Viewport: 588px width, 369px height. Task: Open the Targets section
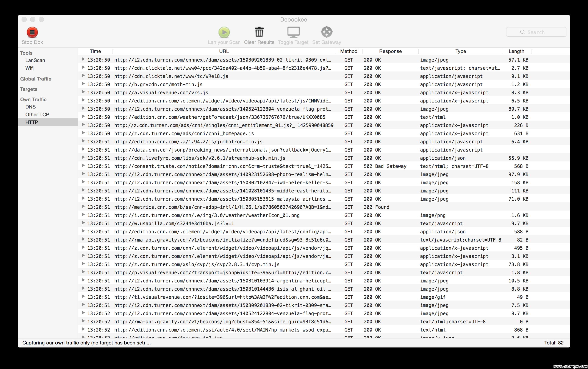(29, 89)
